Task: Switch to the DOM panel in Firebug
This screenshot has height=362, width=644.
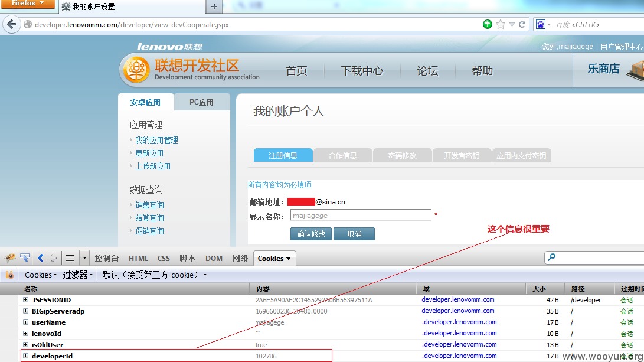Action: tap(214, 259)
